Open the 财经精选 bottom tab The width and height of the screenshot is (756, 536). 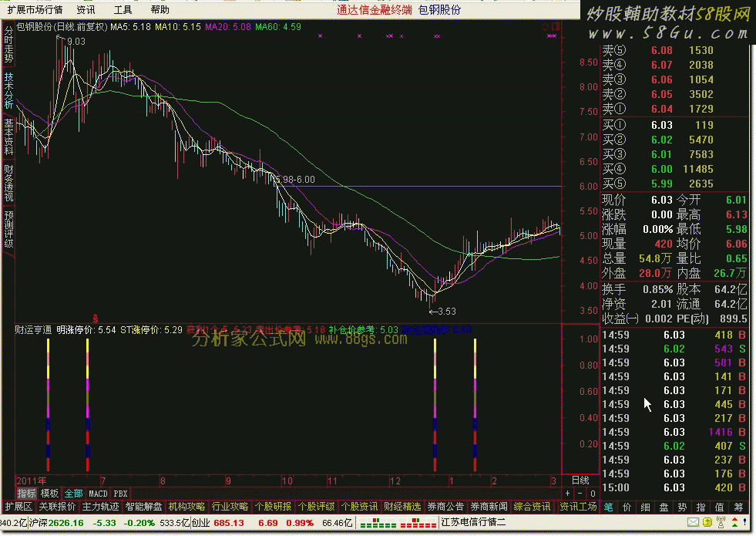point(402,507)
